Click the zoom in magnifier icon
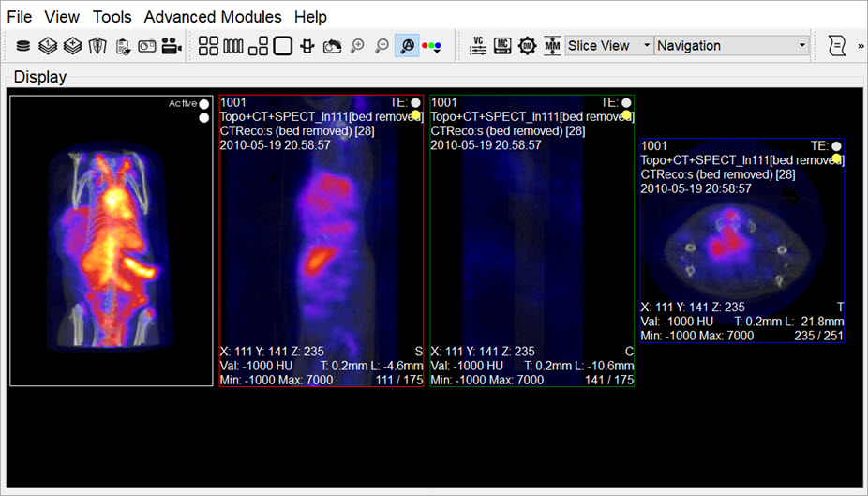This screenshot has width=868, height=496. pyautogui.click(x=357, y=46)
